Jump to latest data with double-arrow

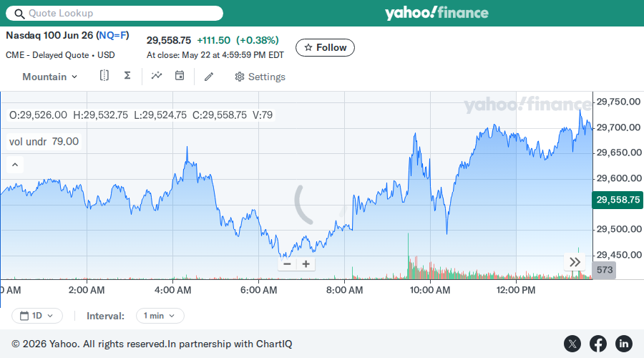pyautogui.click(x=575, y=262)
